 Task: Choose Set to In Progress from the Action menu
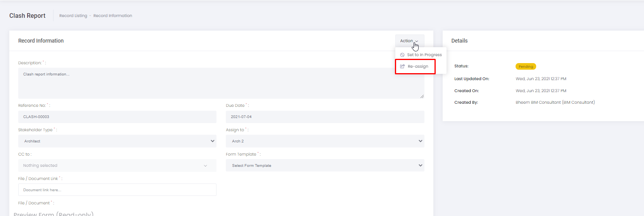coord(424,55)
